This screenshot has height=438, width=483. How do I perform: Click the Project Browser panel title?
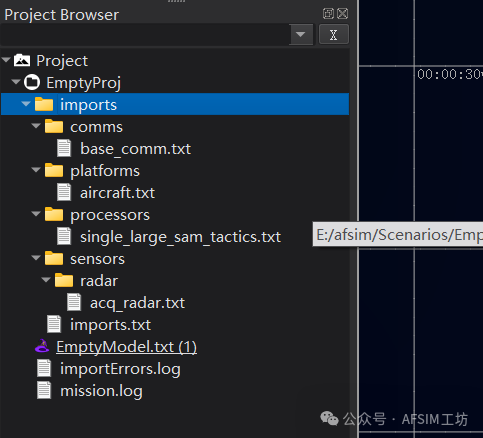pos(62,15)
